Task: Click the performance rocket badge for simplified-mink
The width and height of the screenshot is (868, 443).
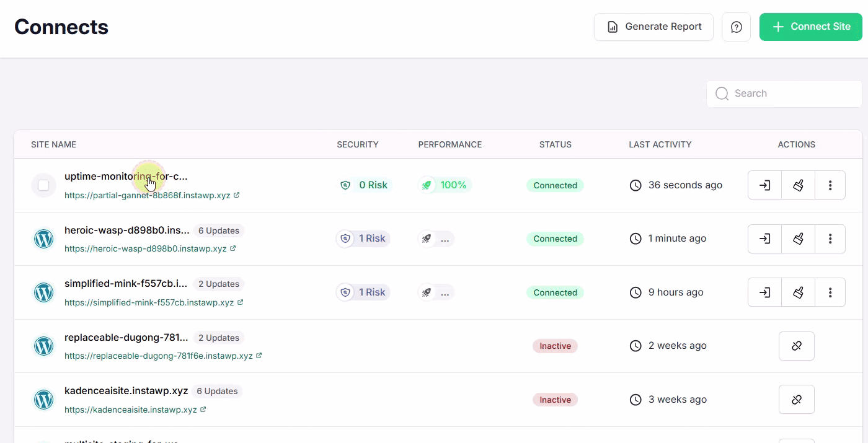Action: click(436, 292)
